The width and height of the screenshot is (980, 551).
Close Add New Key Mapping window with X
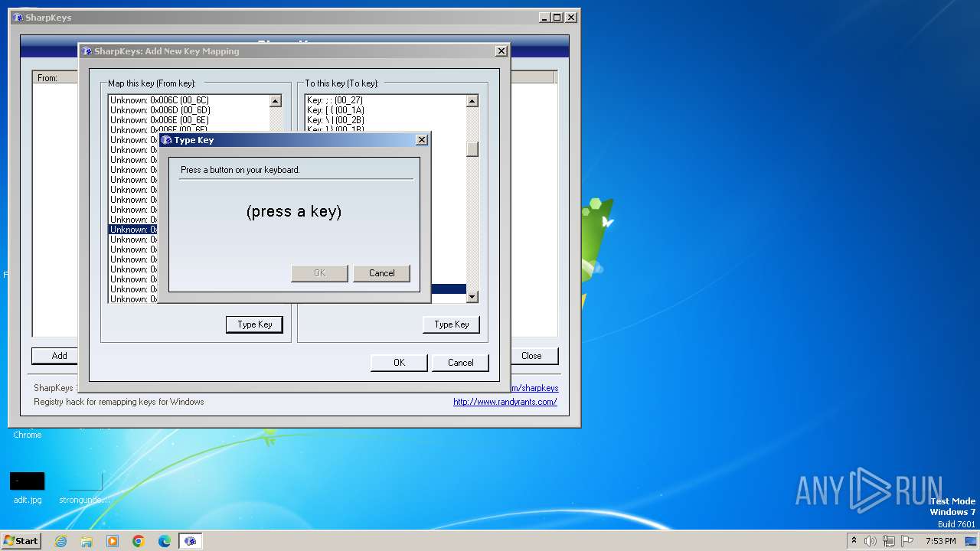pyautogui.click(x=501, y=51)
